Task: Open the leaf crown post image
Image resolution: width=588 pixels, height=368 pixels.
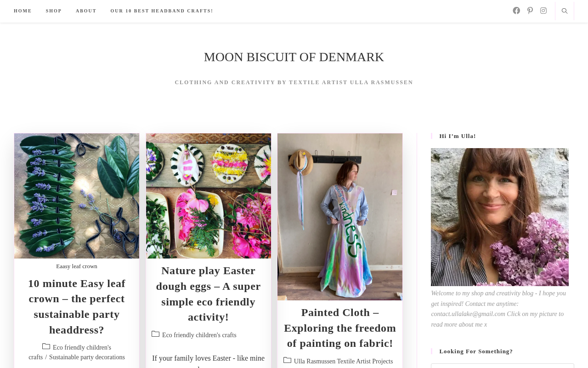Action: point(77,195)
